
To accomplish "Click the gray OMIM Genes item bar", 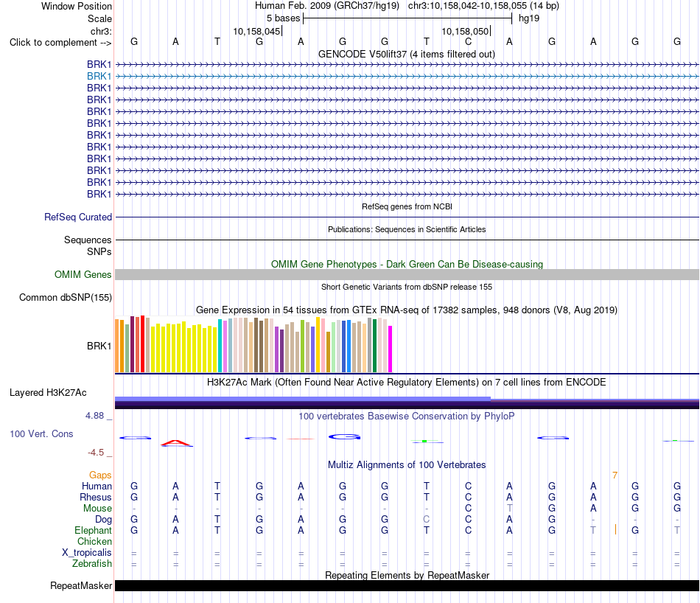I will point(407,275).
